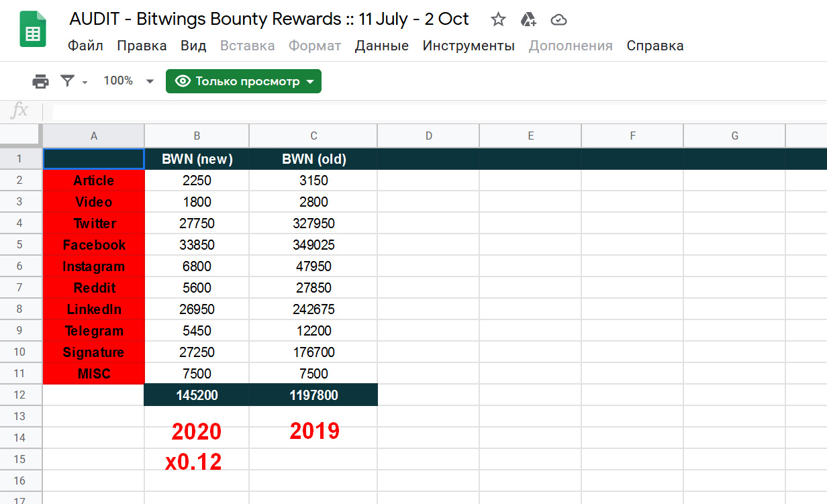This screenshot has width=827, height=504.
Task: Click the Вставка menu
Action: 248,46
